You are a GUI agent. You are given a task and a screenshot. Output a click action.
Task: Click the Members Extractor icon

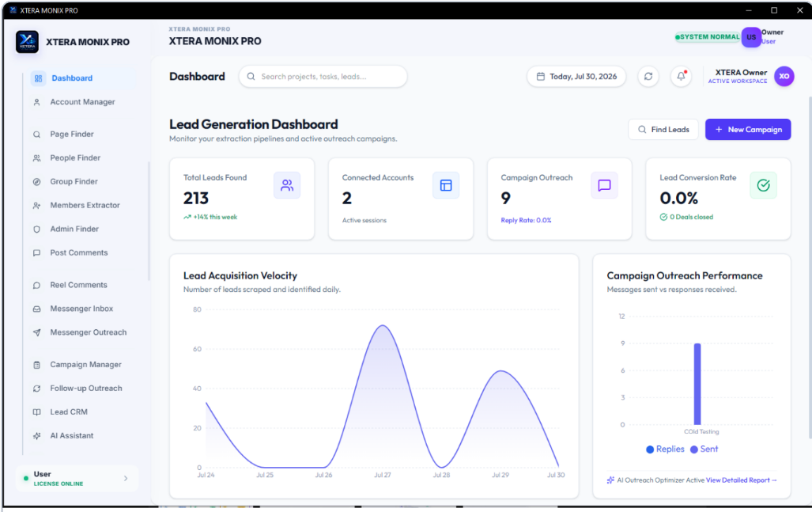37,206
